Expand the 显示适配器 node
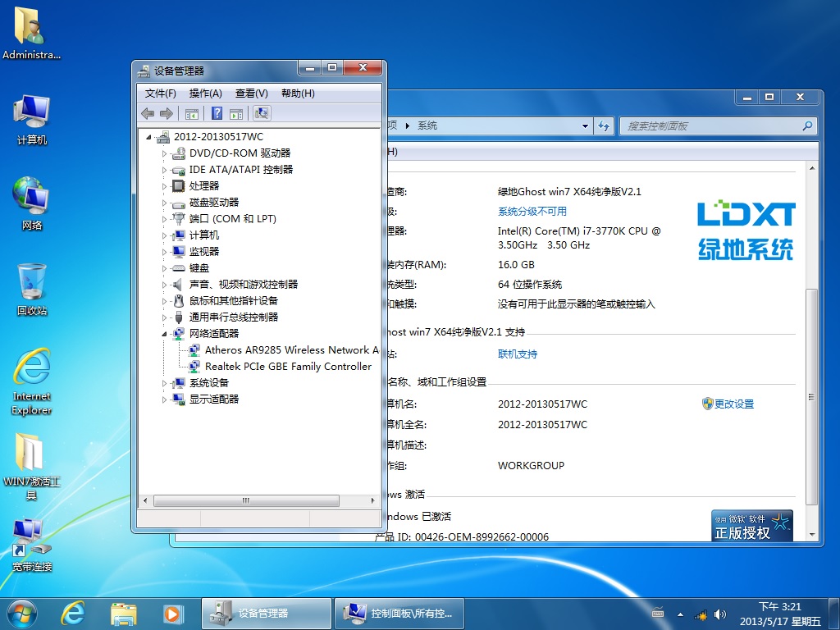This screenshot has height=630, width=840. (x=164, y=399)
